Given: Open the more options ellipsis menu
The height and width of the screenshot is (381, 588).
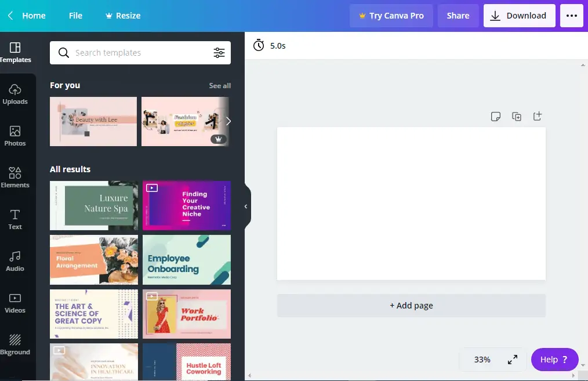Looking at the screenshot, I should pyautogui.click(x=572, y=16).
